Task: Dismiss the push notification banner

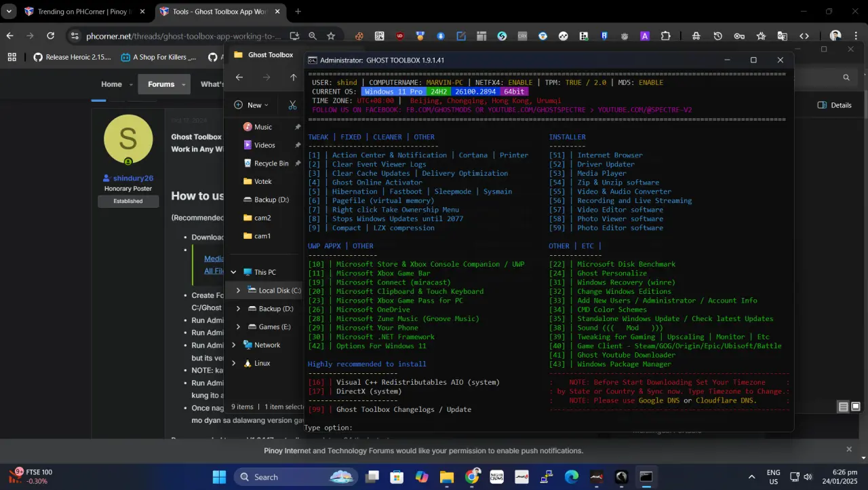Action: click(x=848, y=449)
